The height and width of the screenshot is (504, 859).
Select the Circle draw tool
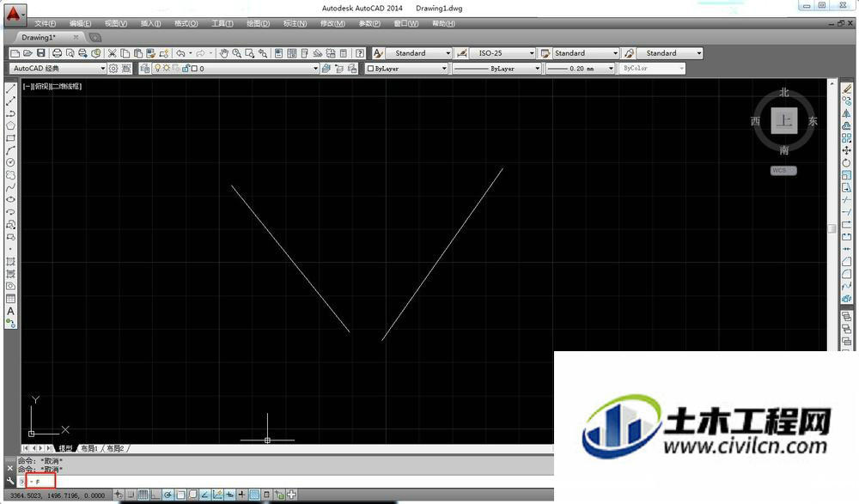[10, 162]
